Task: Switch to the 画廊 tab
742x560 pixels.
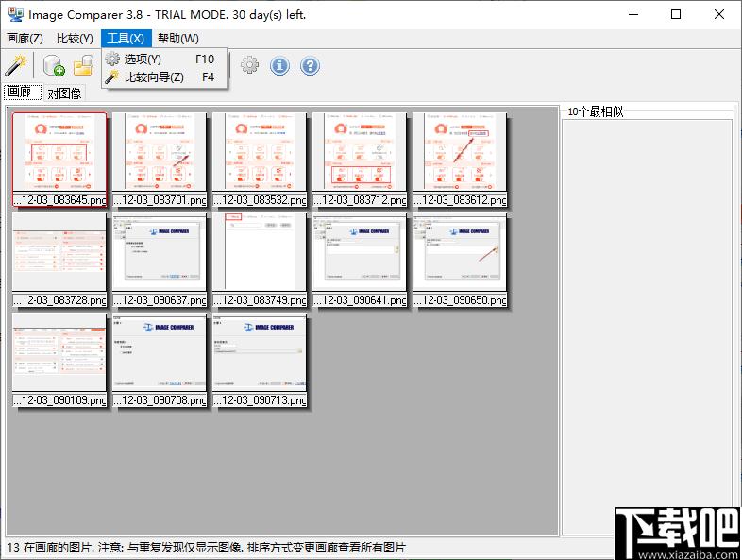Action: tap(20, 92)
